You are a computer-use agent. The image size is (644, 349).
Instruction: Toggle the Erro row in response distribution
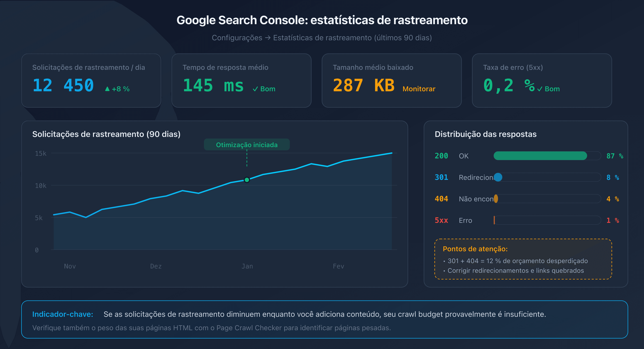[x=465, y=220]
